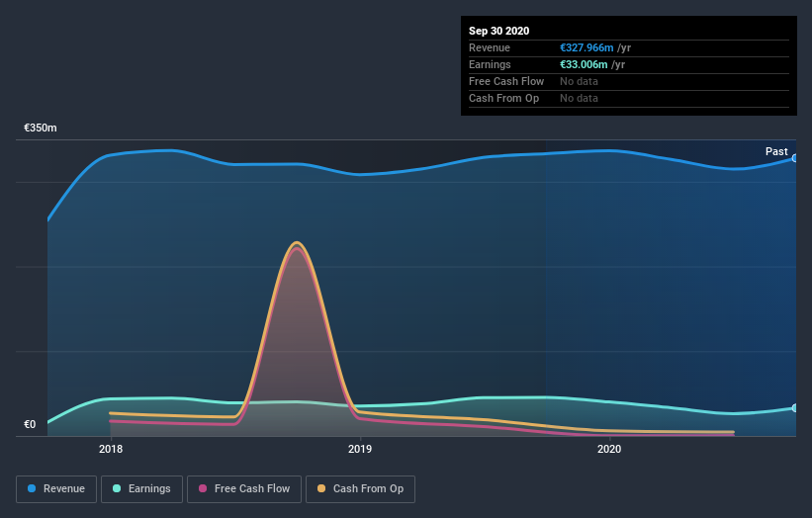Click the 2020 x-axis label
Screen dimensions: 812x518
click(609, 449)
